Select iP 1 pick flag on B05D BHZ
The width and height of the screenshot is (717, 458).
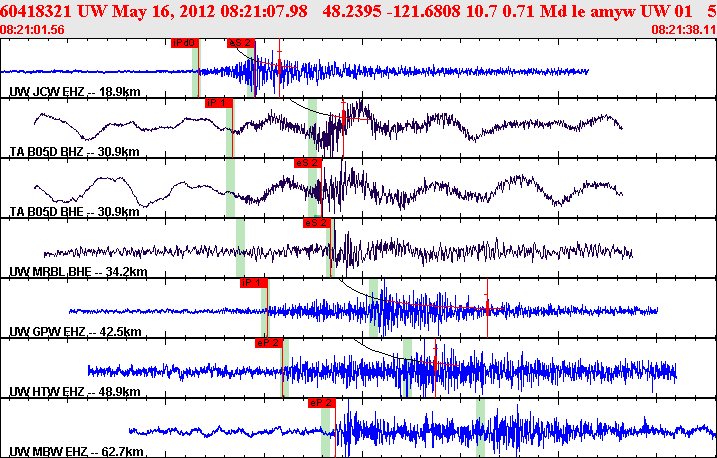tap(219, 103)
